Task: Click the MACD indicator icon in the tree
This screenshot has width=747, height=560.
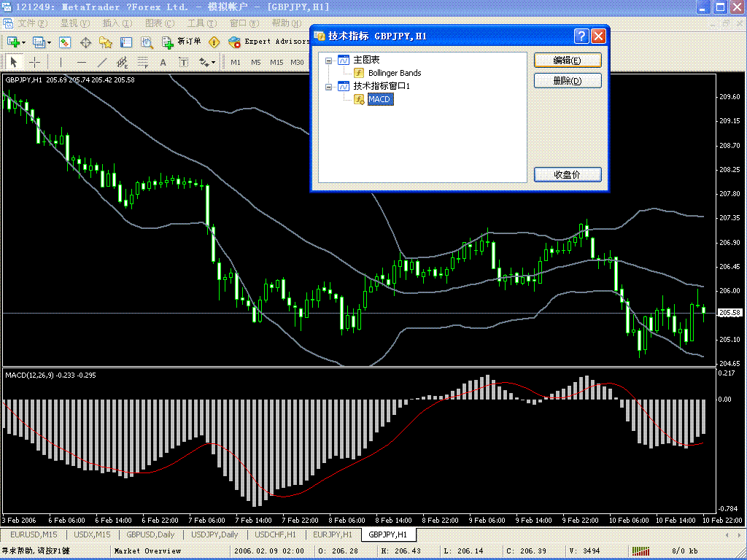Action: pyautogui.click(x=359, y=99)
